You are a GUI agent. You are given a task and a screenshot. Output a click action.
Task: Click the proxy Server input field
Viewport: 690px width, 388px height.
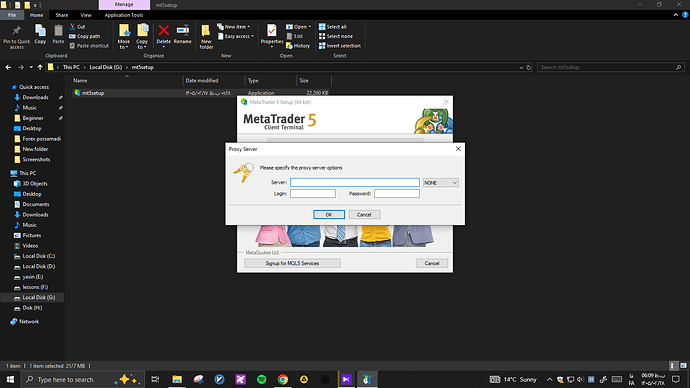click(355, 183)
